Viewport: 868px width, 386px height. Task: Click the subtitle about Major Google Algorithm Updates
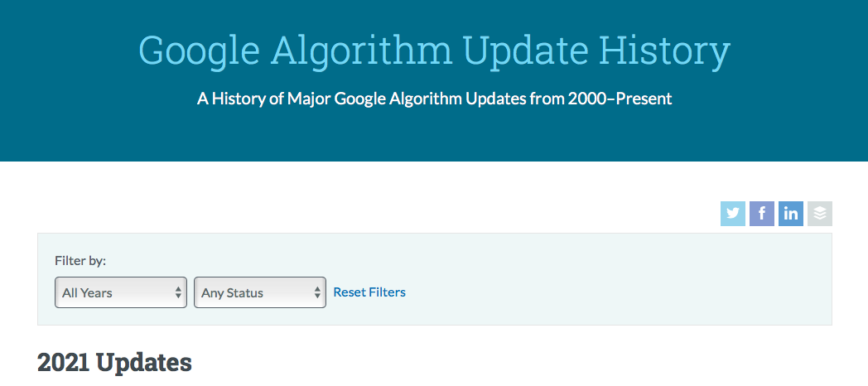[434, 99]
